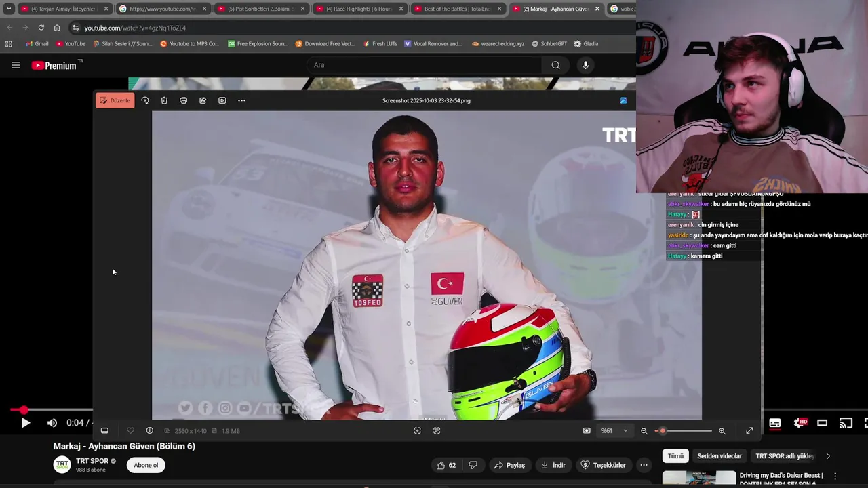Screen dimensions: 868x488
Task: Click the actual-size icon in photo viewer
Action: pos(437,430)
